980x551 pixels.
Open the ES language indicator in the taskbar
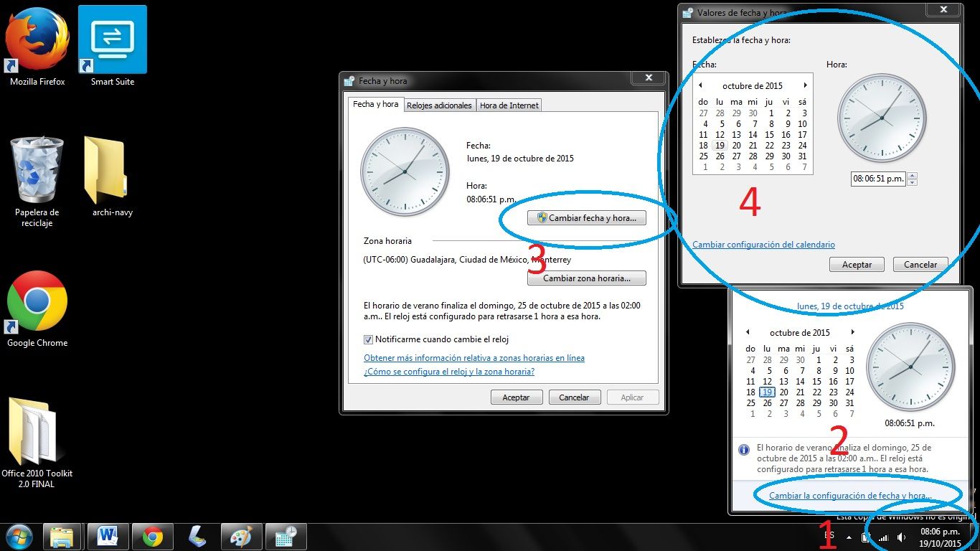(x=829, y=535)
